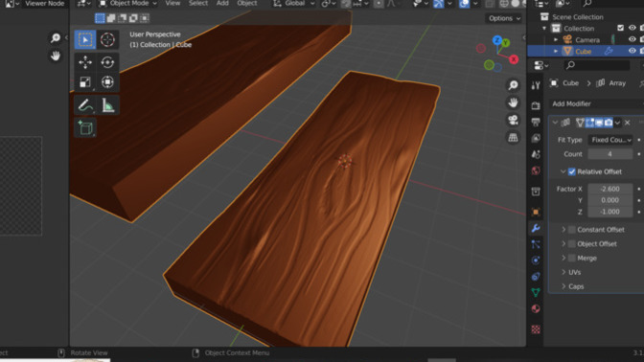The image size is (644, 362).
Task: Toggle Array modifier edit mode display
Action: tap(589, 123)
